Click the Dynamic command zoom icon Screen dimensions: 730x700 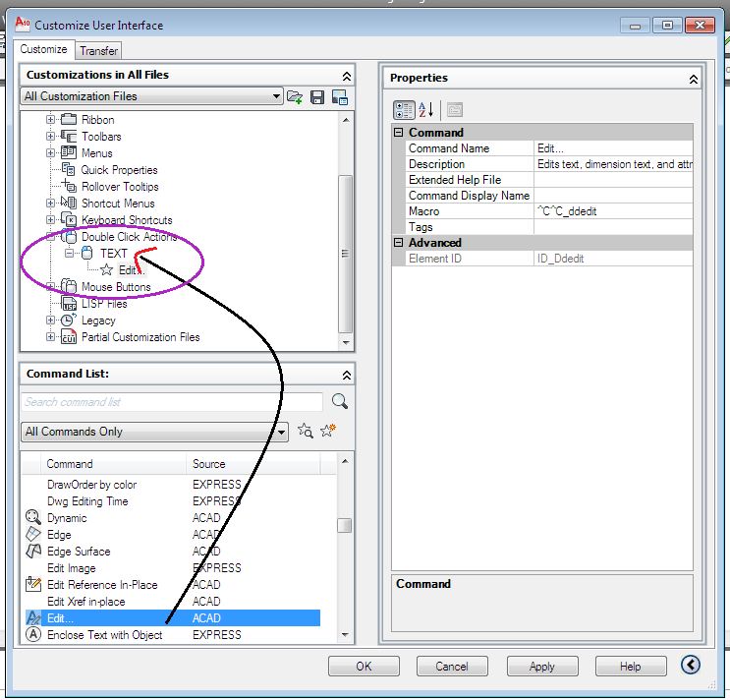[x=33, y=517]
